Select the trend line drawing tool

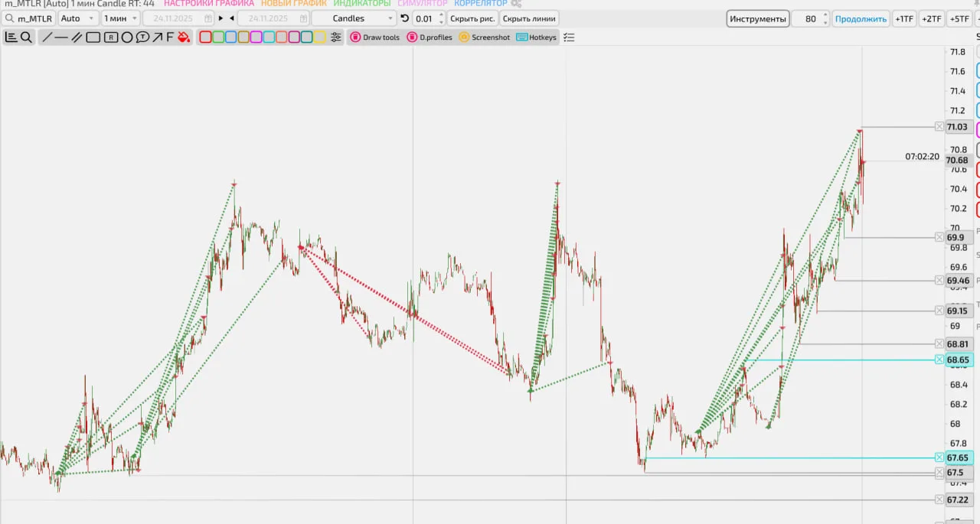47,37
